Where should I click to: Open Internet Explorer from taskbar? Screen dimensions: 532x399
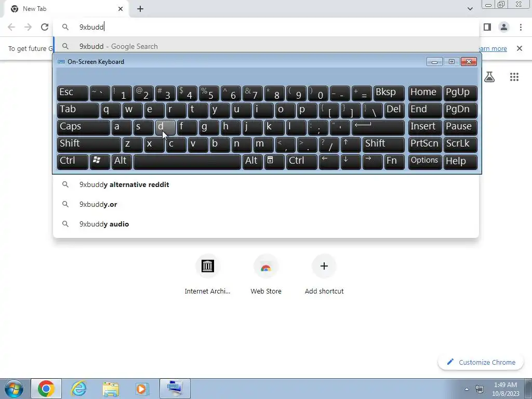coord(78,389)
